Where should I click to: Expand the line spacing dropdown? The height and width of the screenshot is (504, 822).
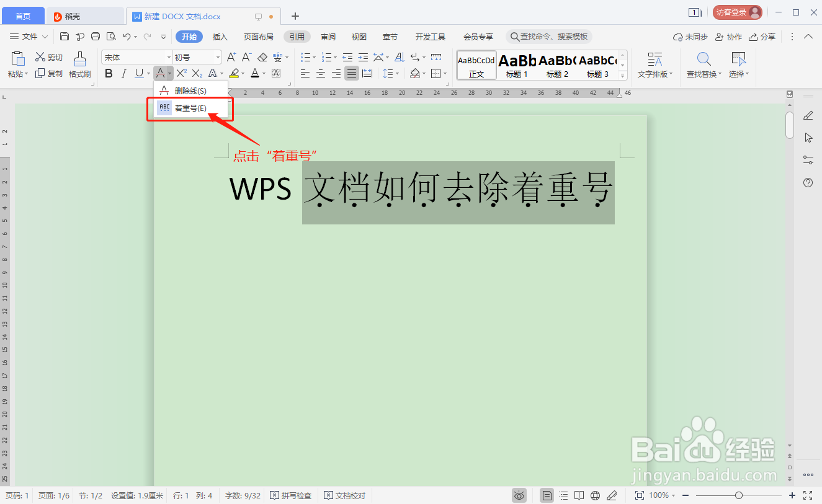[398, 74]
